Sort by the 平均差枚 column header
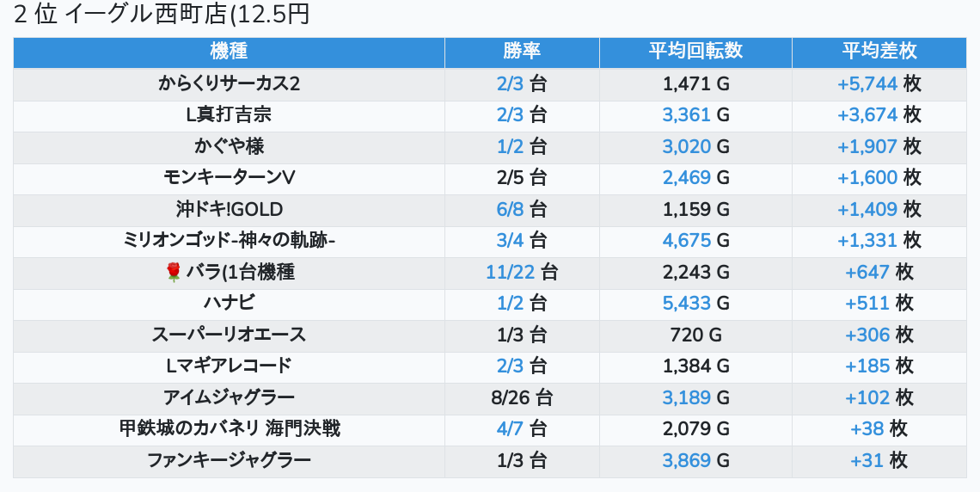This screenshot has height=492, width=980. pos(879,52)
